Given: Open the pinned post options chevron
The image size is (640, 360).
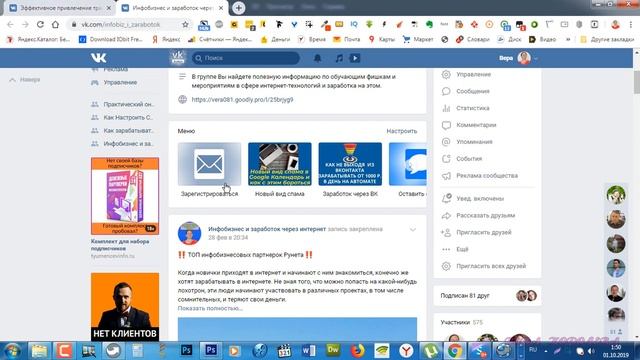Looking at the screenshot, I should tap(413, 230).
